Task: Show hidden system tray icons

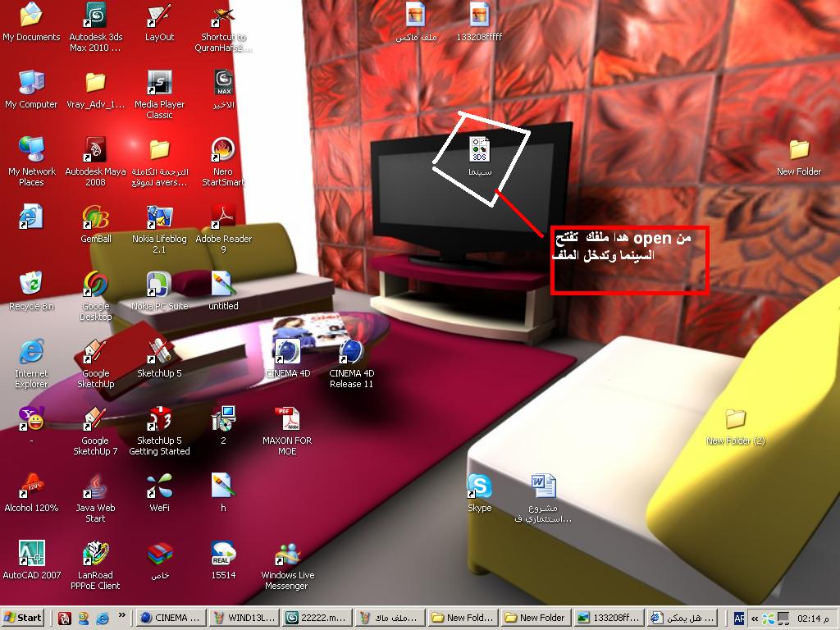Action: pyautogui.click(x=755, y=619)
